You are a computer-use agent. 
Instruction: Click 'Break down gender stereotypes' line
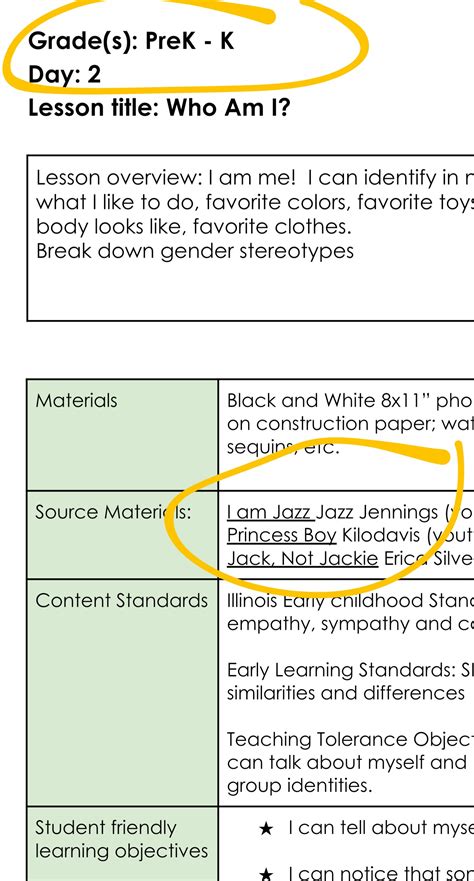click(x=195, y=251)
